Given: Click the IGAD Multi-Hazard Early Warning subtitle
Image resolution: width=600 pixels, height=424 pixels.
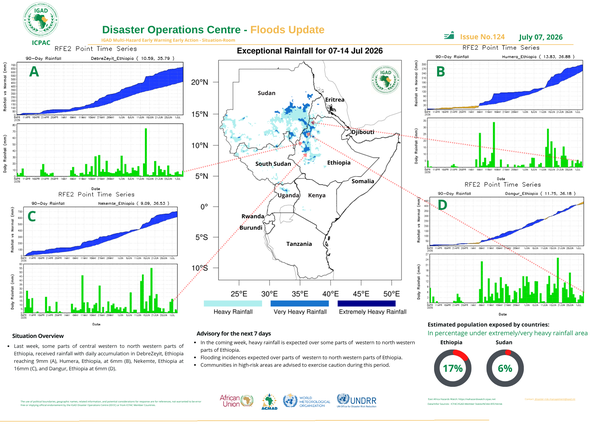Looking at the screenshot, I should (168, 40).
